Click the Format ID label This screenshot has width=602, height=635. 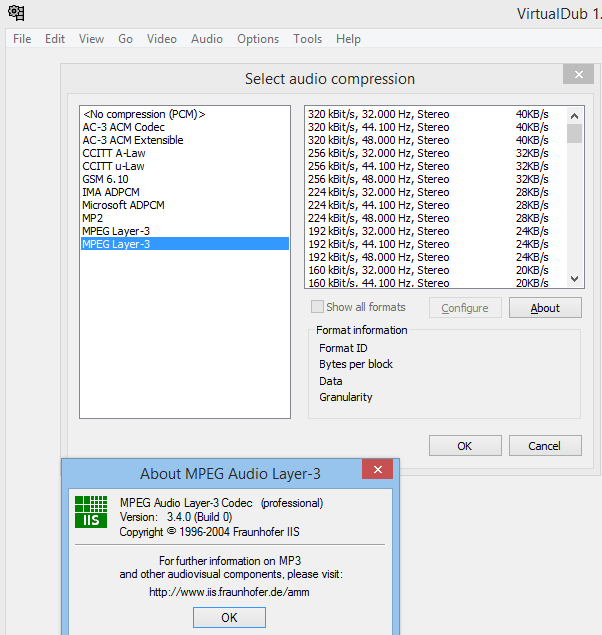343,348
